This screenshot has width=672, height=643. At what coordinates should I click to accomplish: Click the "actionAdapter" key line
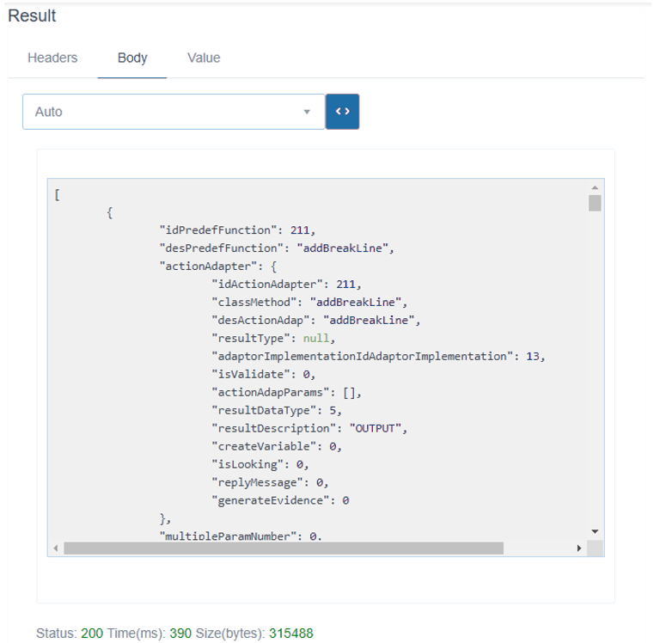[x=210, y=266]
